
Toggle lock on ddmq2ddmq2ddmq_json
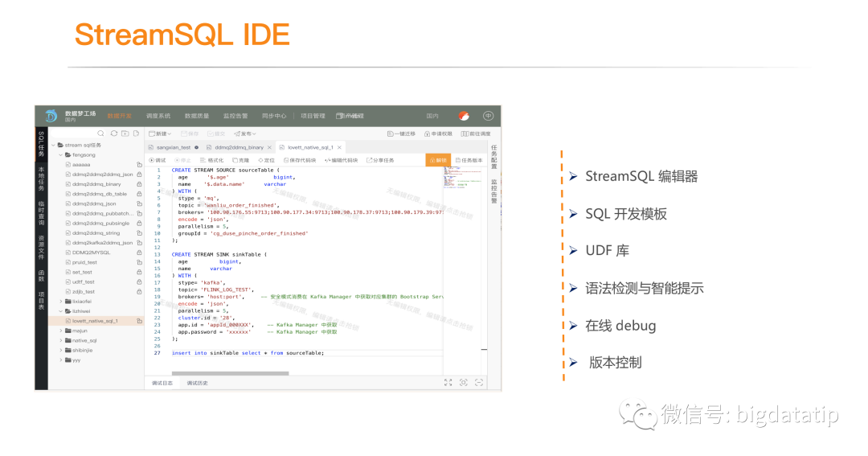140,174
